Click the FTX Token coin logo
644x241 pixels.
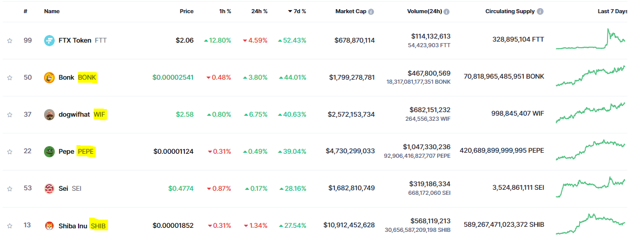49,41
